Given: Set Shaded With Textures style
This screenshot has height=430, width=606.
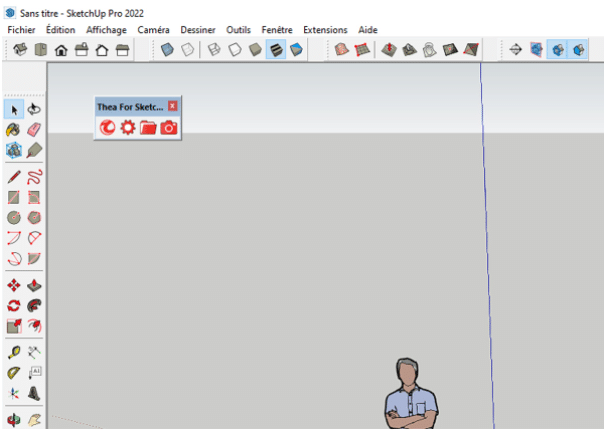Looking at the screenshot, I should point(276,49).
